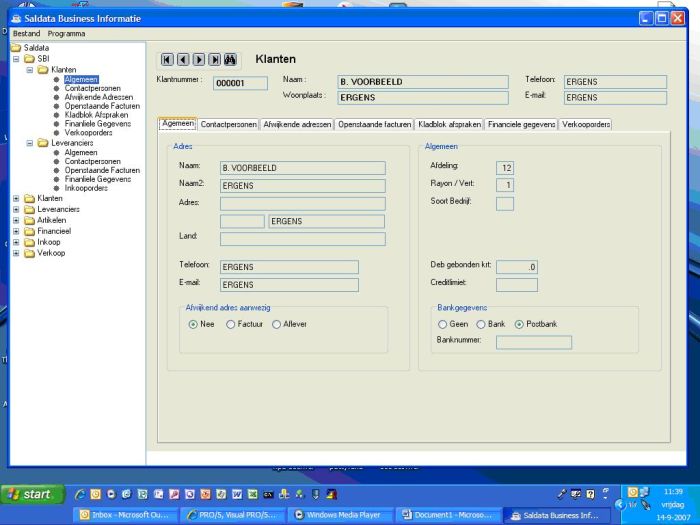This screenshot has width=700, height=525.
Task: Click the Windows Start button
Action: click(x=30, y=494)
